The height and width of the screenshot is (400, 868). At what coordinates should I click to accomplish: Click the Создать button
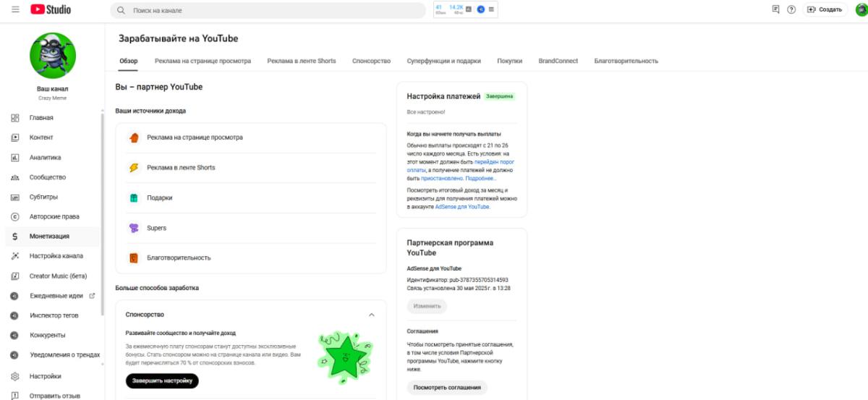coord(825,9)
